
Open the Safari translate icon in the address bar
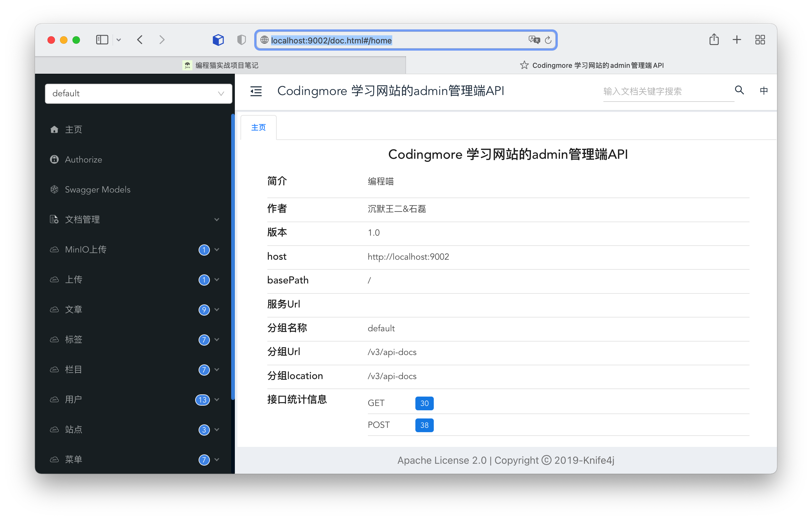point(534,40)
